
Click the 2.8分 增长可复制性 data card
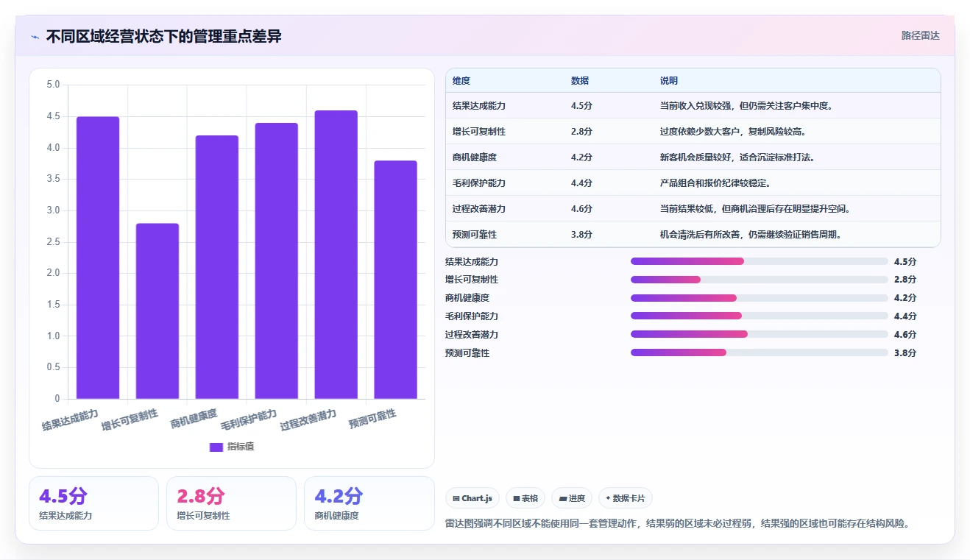[x=231, y=503]
